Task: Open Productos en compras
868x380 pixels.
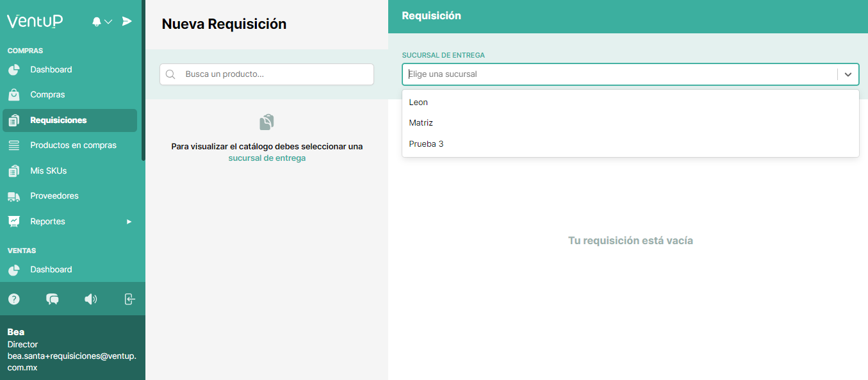Action: pyautogui.click(x=73, y=145)
